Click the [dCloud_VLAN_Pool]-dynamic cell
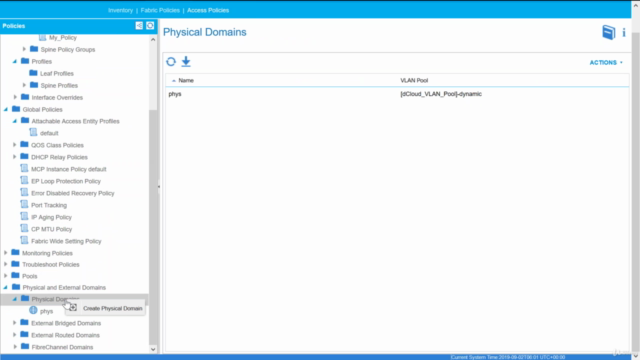This screenshot has width=640, height=360. click(441, 94)
